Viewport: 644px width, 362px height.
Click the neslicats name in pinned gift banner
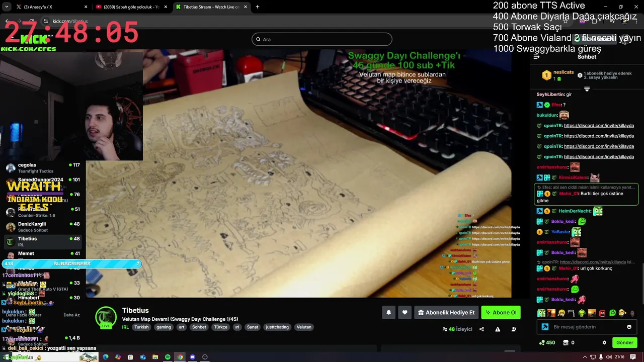coord(563,72)
